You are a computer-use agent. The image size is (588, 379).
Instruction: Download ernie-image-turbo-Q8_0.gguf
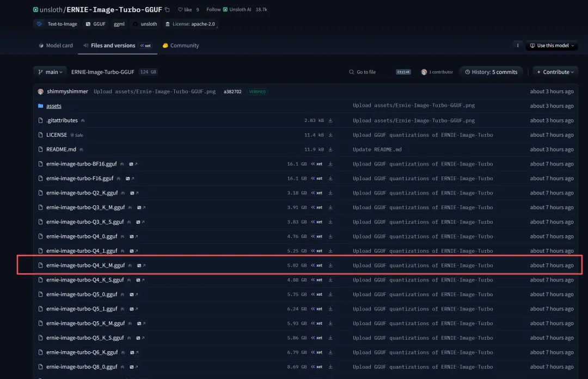[330, 366]
